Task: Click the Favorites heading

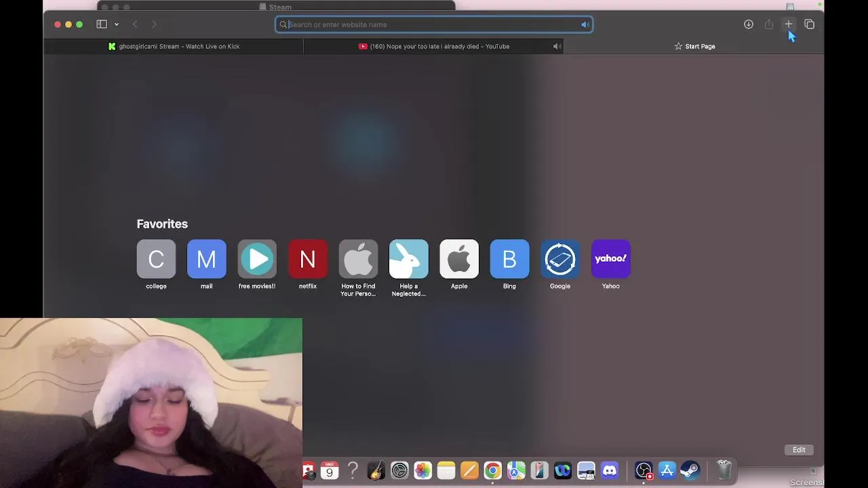Action: click(162, 224)
